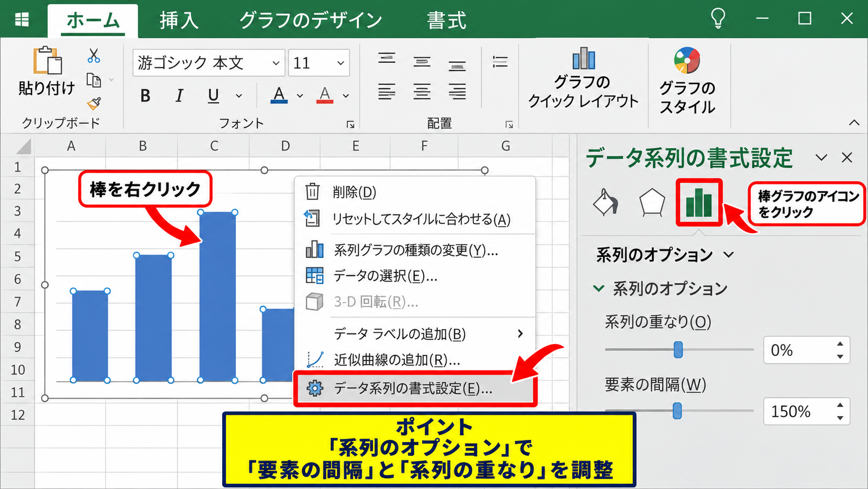
Task: Open the red font color dropdown arrow
Action: click(x=346, y=96)
